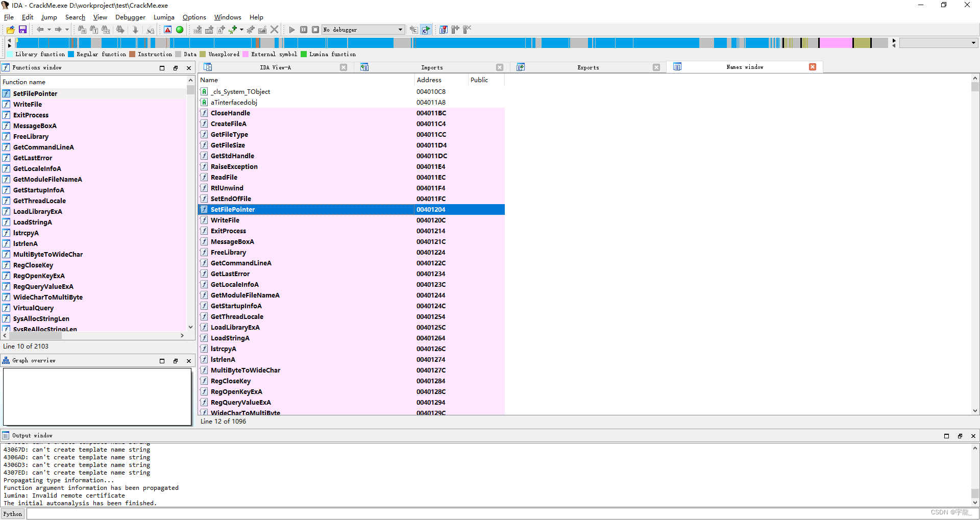Close the Names window tab
The image size is (980, 520).
813,67
